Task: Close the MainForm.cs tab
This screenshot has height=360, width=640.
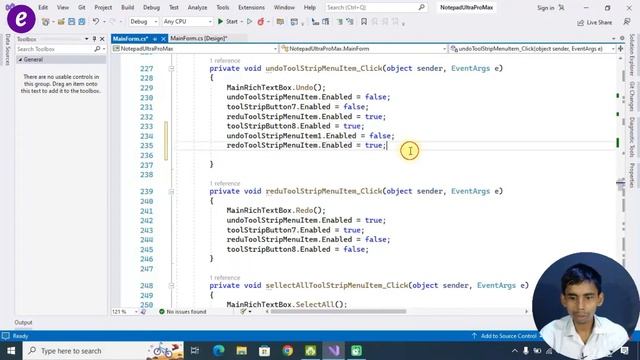Action: [163, 39]
